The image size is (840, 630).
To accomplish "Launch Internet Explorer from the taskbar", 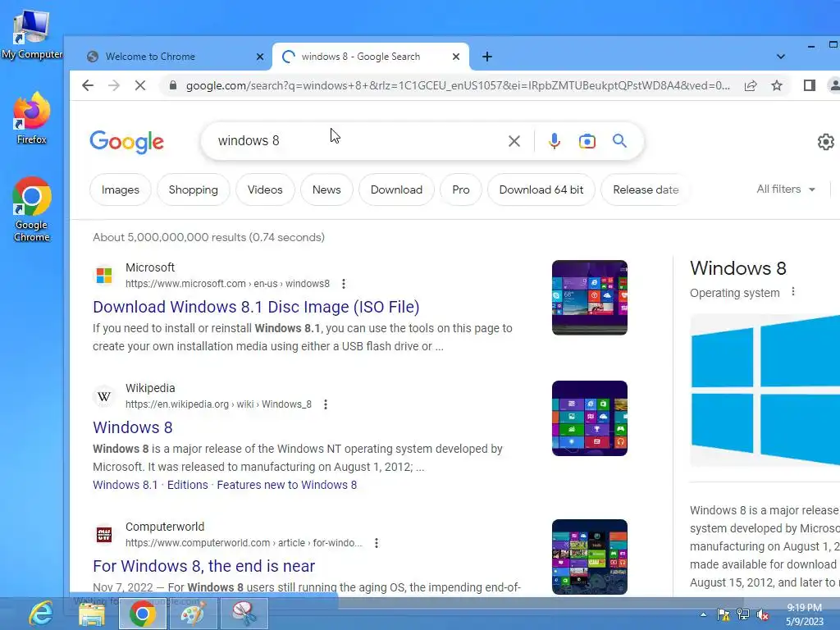I will tap(41, 614).
